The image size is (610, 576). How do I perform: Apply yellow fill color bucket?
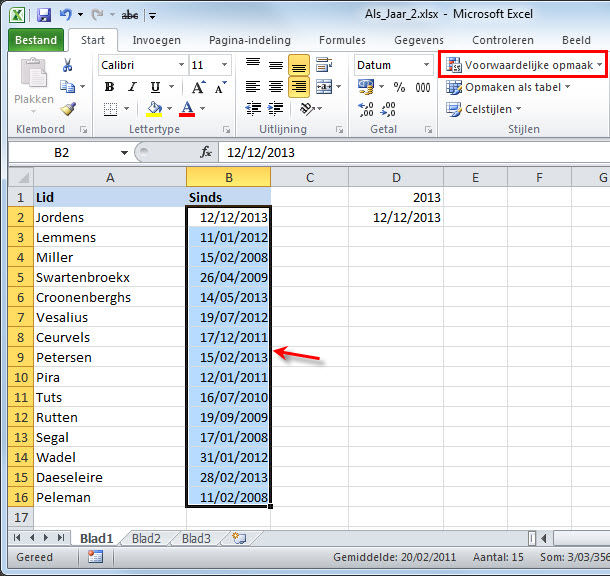[154, 109]
